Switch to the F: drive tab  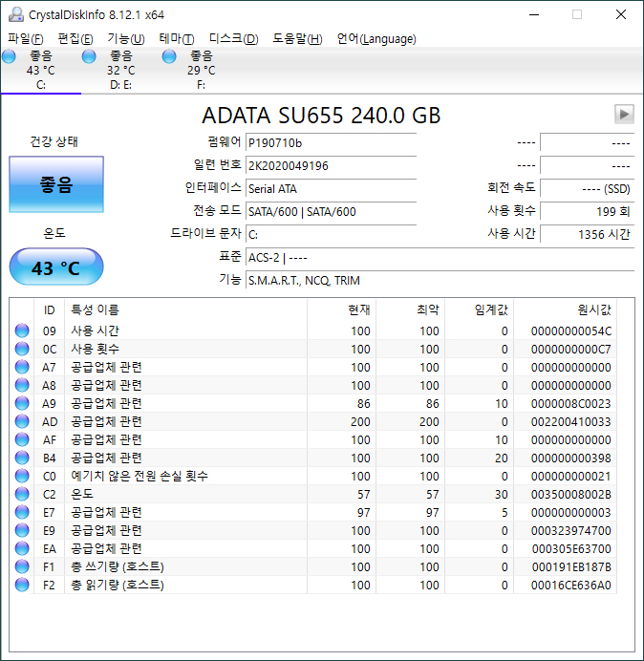[x=202, y=70]
